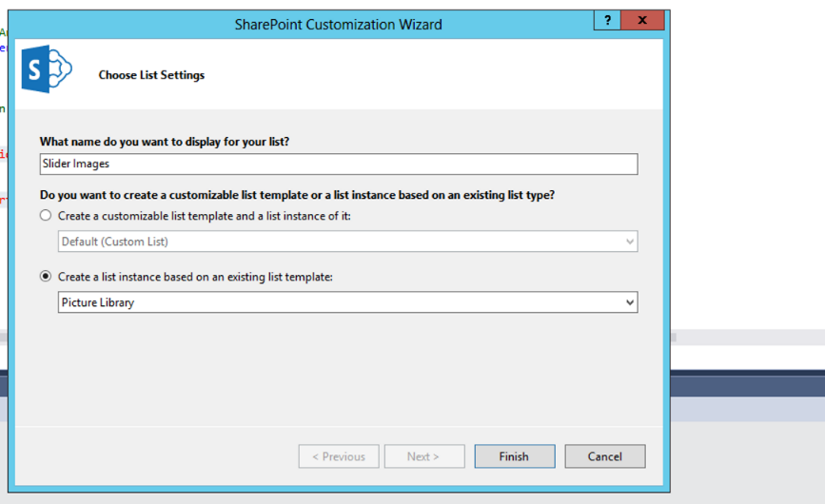Viewport: 825px width, 504px height.
Task: Close the SharePoint Customization Wizard window
Action: pos(642,21)
